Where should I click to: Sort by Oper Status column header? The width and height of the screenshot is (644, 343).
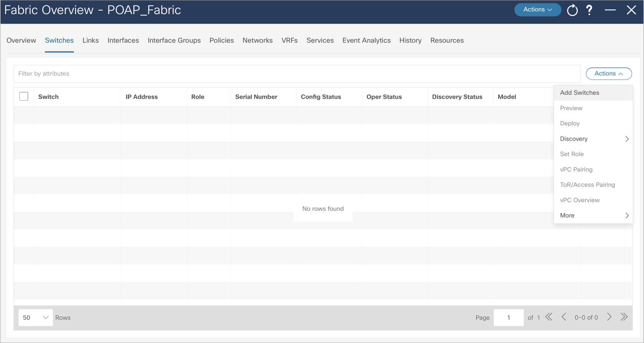tap(384, 97)
